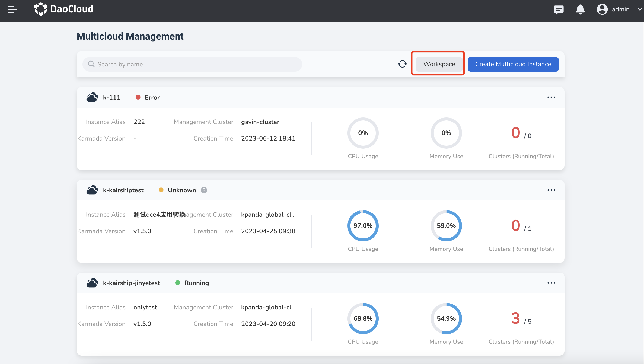Click the Running status label

click(x=197, y=283)
